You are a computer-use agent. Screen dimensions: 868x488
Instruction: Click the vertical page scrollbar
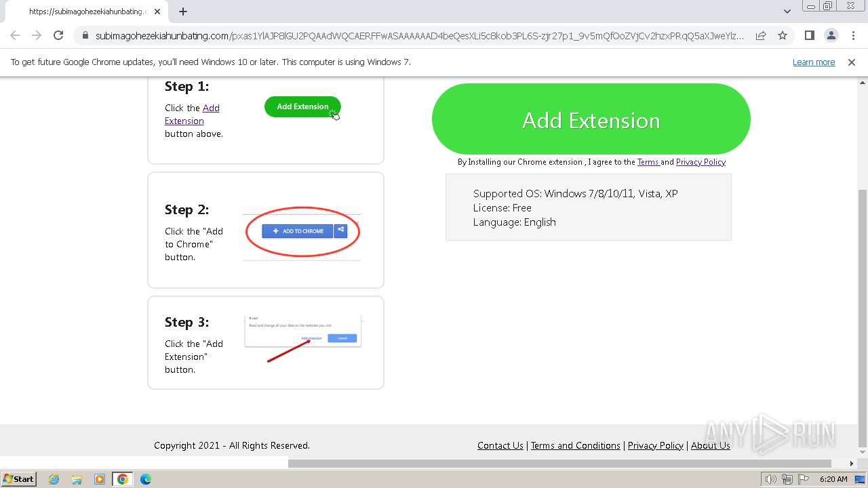(x=862, y=319)
